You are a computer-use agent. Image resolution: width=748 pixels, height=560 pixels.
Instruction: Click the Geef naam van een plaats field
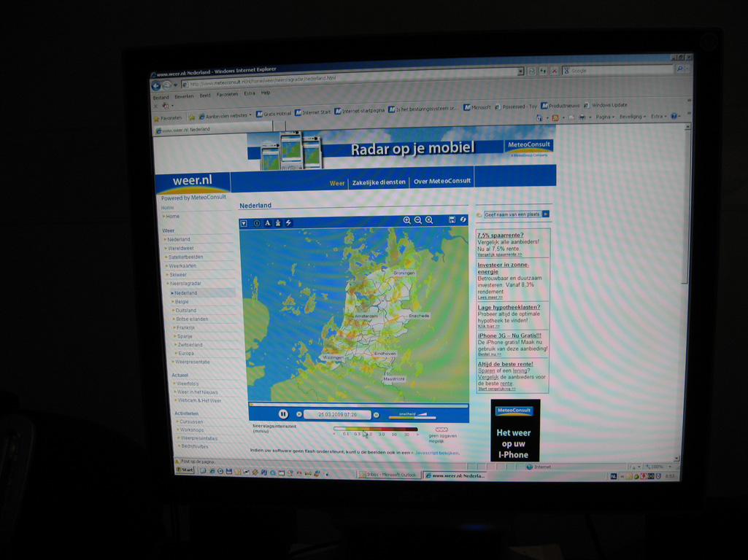coord(512,214)
